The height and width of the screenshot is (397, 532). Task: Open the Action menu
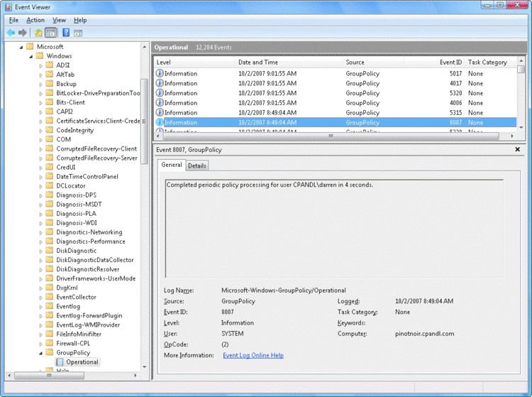35,20
